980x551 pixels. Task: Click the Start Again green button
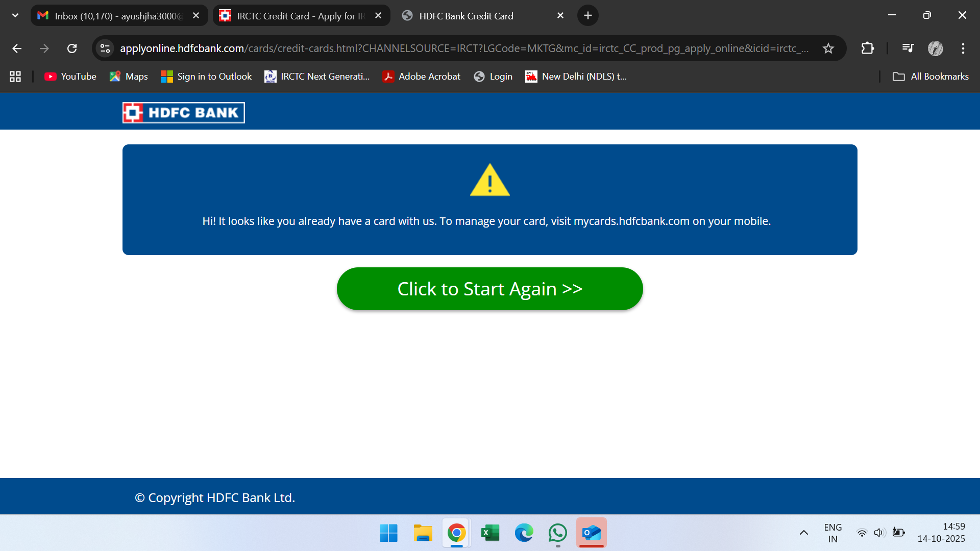489,289
